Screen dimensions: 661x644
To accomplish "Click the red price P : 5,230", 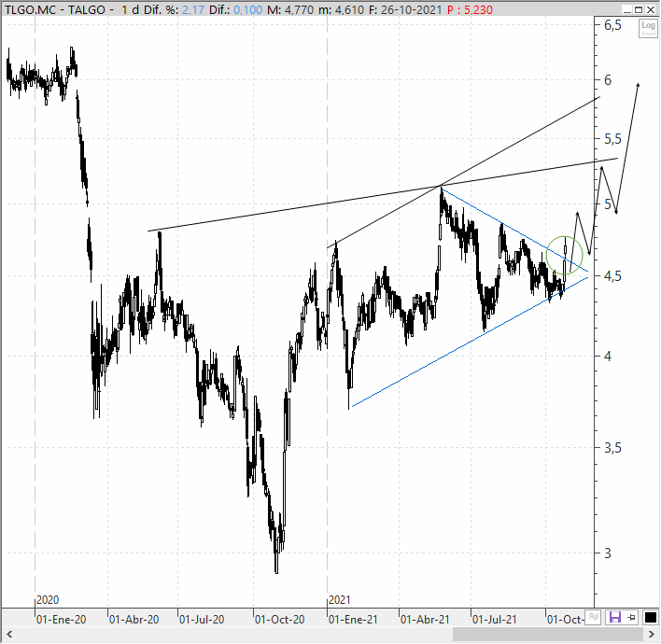I will [470, 9].
